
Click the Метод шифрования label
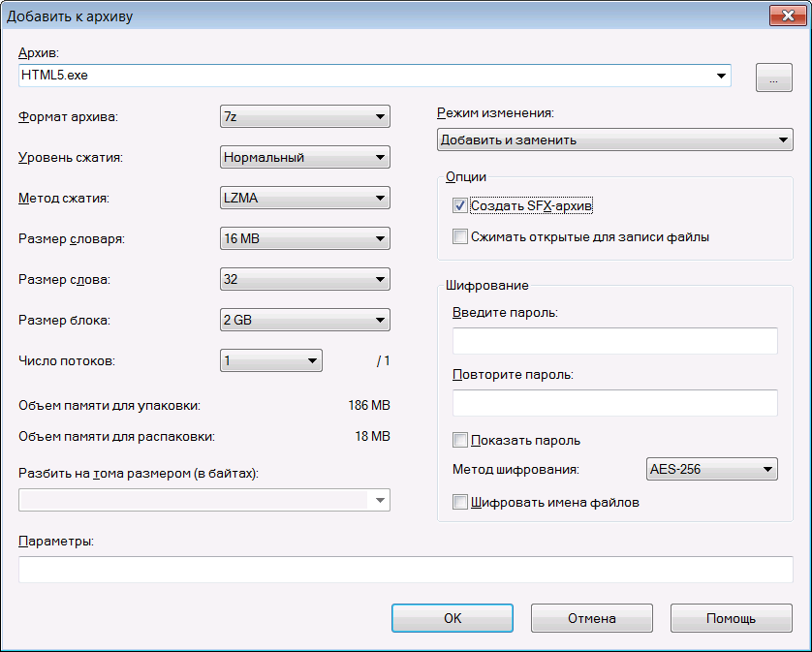(515, 470)
